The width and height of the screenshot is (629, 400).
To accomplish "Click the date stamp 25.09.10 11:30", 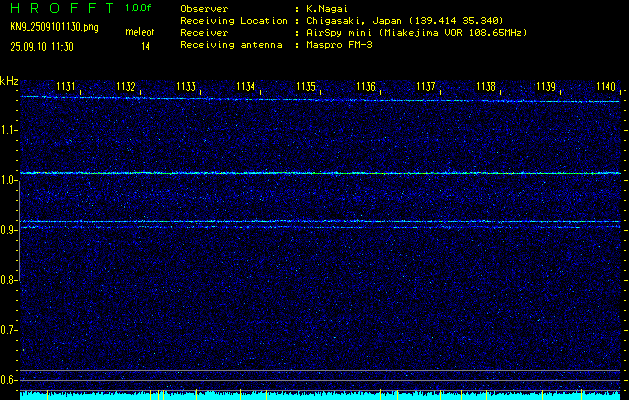I will [x=42, y=47].
